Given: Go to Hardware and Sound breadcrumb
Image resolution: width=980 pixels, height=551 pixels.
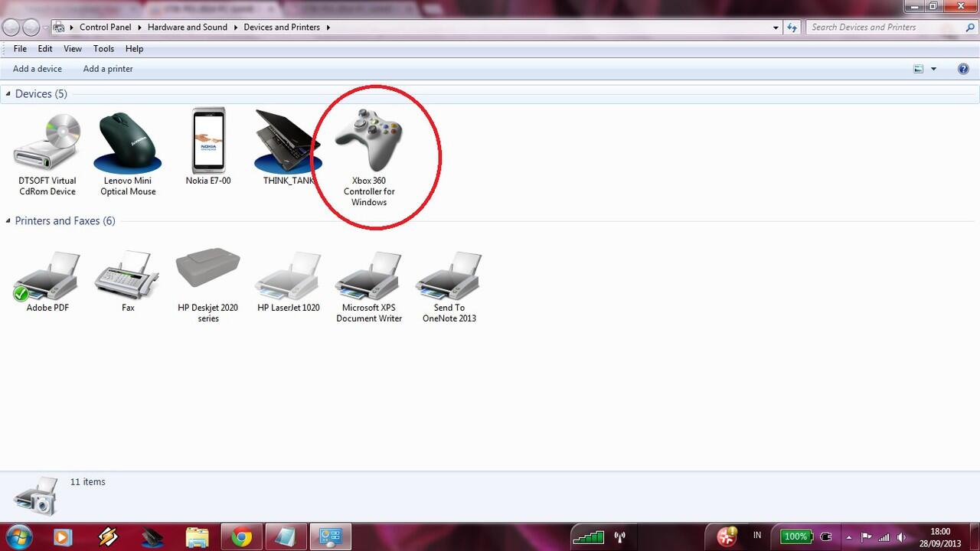Looking at the screenshot, I should pyautogui.click(x=188, y=28).
